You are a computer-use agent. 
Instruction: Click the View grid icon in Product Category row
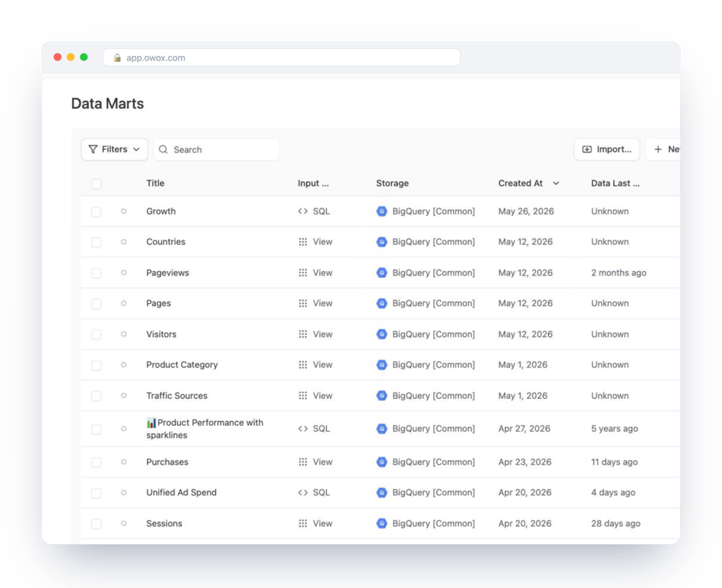click(302, 364)
